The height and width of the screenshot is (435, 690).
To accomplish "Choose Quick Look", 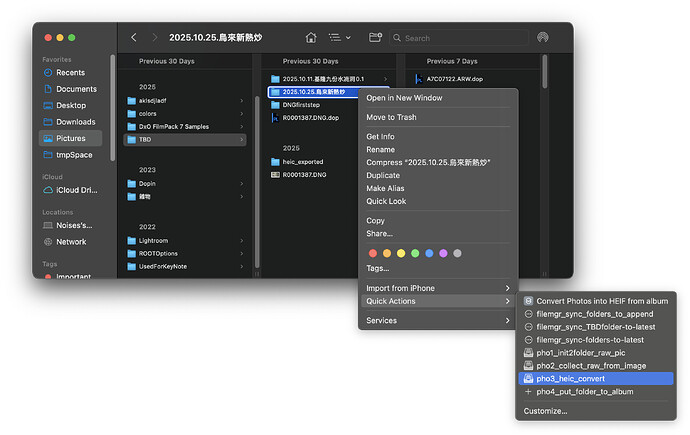I will pyautogui.click(x=438, y=201).
